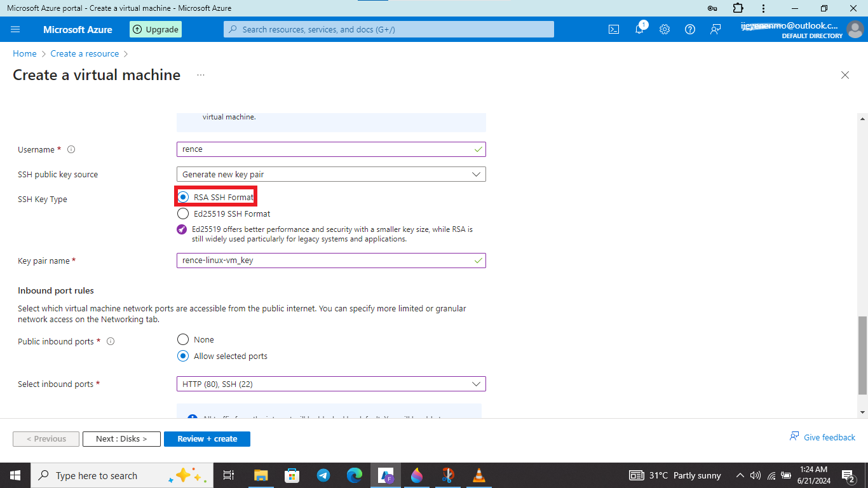Click the Next : Disks button
Viewport: 868px width, 488px height.
[121, 439]
